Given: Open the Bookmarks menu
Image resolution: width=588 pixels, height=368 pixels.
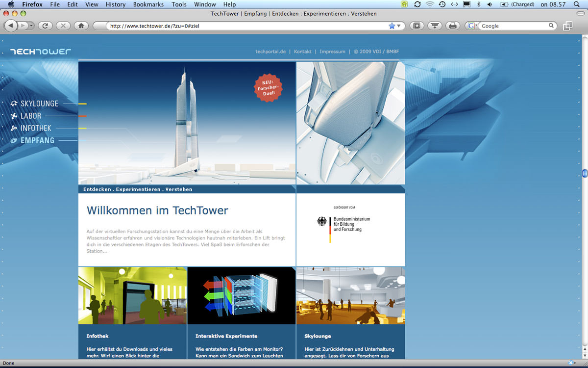Looking at the screenshot, I should click(148, 4).
